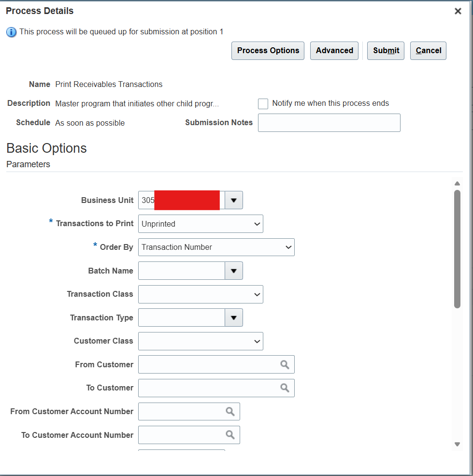This screenshot has height=476, width=473.
Task: Click the Batch Name text field
Action: [182, 271]
